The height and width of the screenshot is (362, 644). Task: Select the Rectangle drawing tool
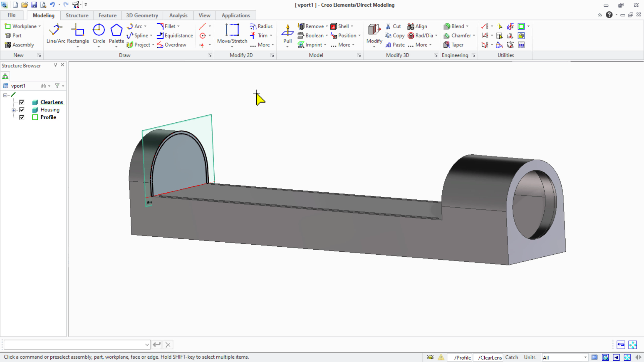pos(78,34)
